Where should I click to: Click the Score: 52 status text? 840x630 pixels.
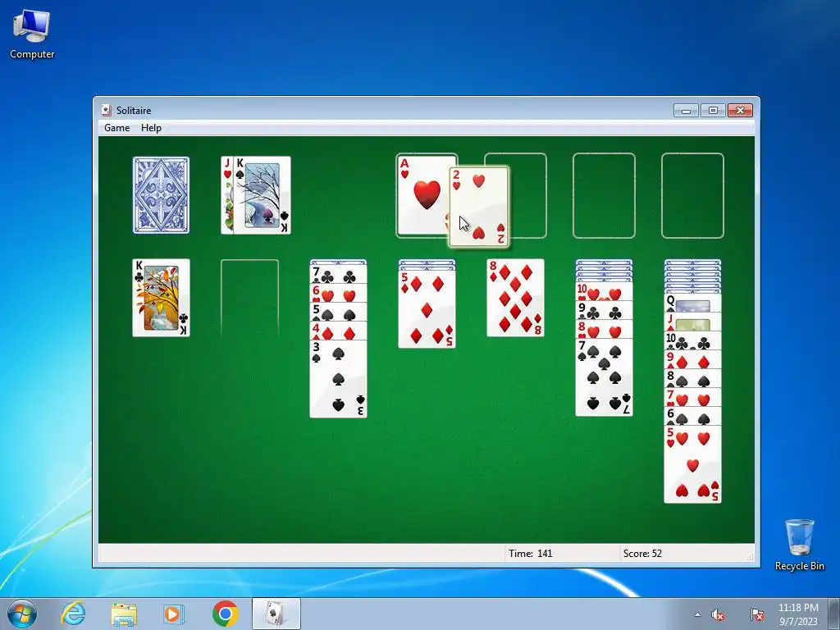pos(642,554)
